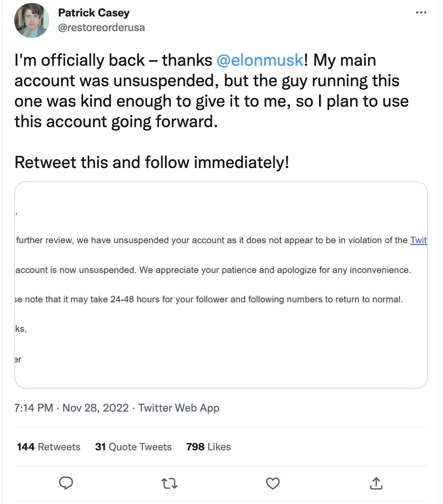Share the tweet via the upload icon

click(376, 483)
